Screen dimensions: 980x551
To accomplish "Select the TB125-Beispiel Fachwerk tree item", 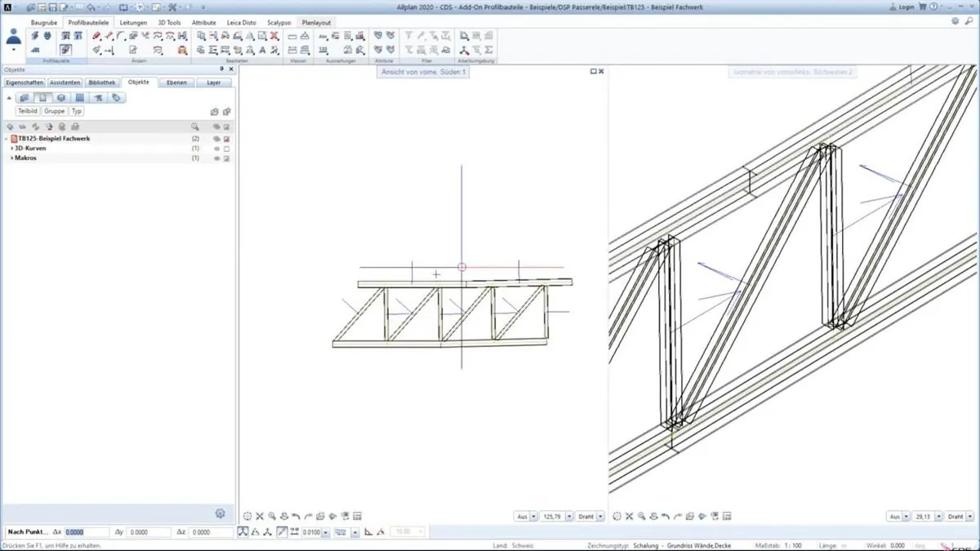I will click(54, 139).
